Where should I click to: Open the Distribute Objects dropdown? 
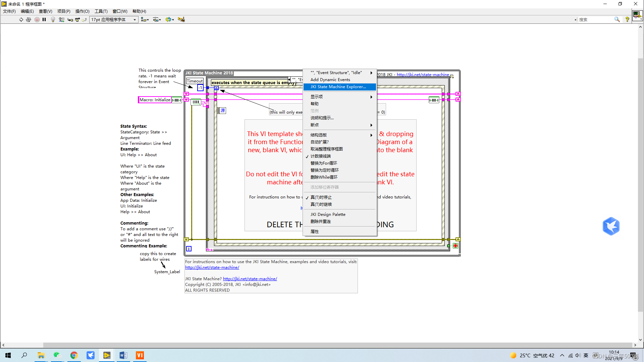(x=157, y=19)
